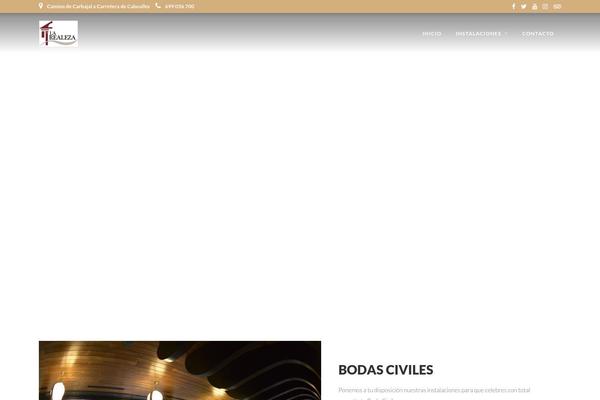600x400 pixels.
Task: Open the Twitter social link
Action: (523, 7)
